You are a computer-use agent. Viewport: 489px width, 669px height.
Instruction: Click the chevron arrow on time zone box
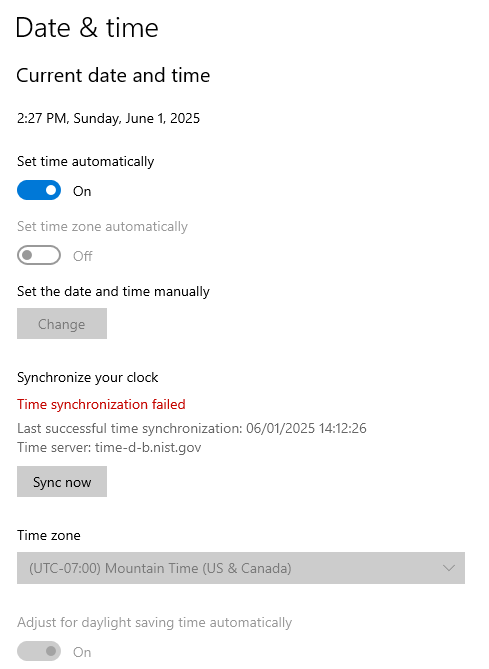[x=449, y=568]
